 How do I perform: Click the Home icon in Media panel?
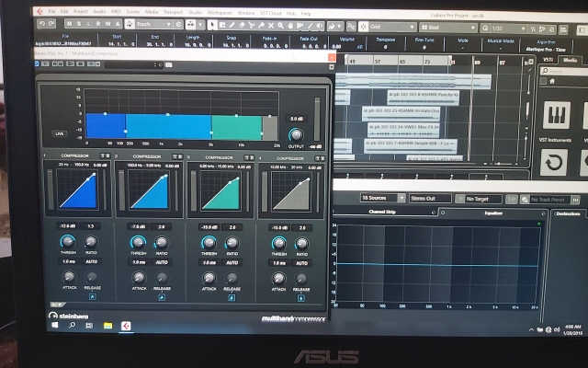552,81
